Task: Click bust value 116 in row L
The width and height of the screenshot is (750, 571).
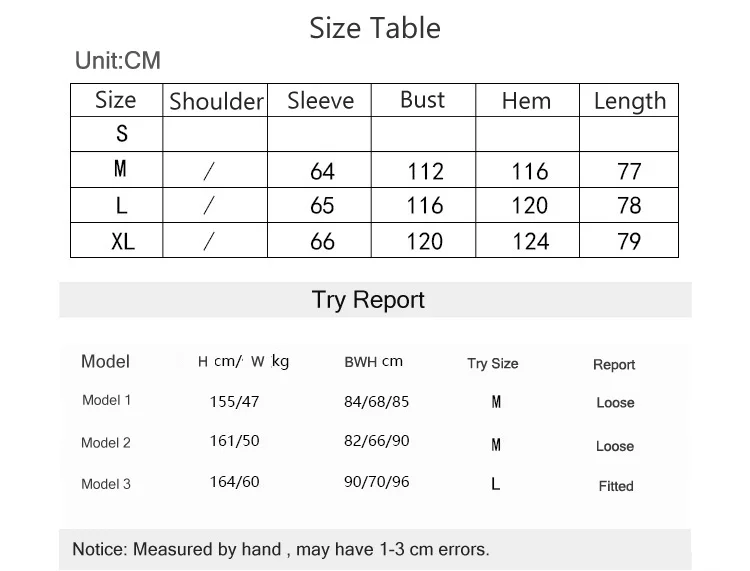Action: (x=425, y=206)
